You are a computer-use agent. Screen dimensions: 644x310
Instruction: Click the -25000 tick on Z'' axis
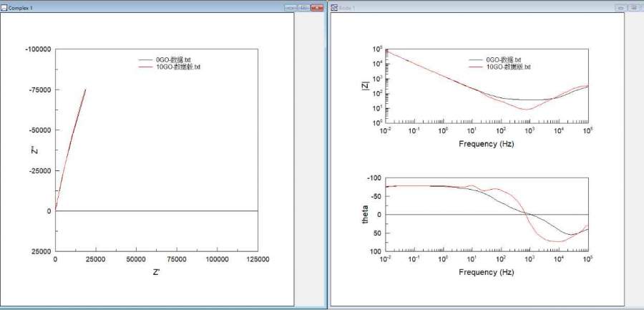point(40,170)
